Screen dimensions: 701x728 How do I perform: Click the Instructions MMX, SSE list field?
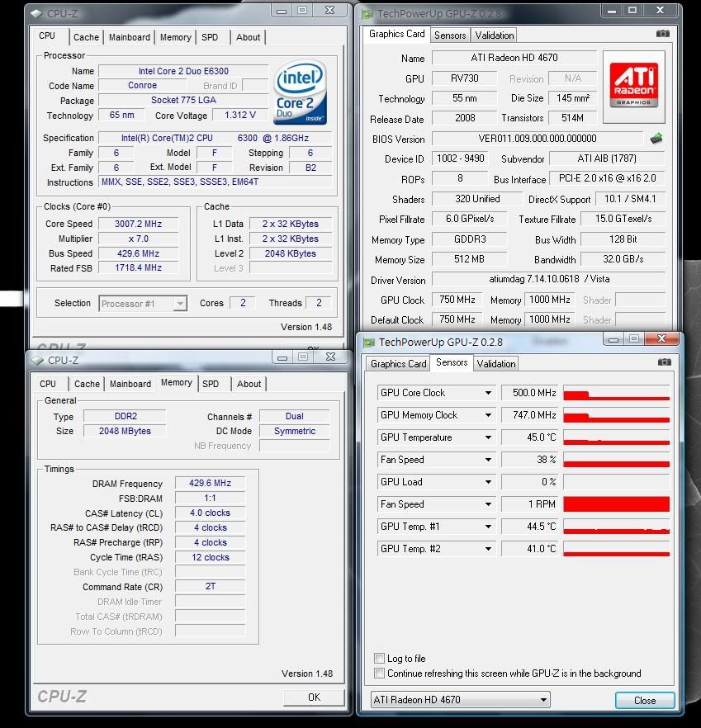click(x=216, y=182)
